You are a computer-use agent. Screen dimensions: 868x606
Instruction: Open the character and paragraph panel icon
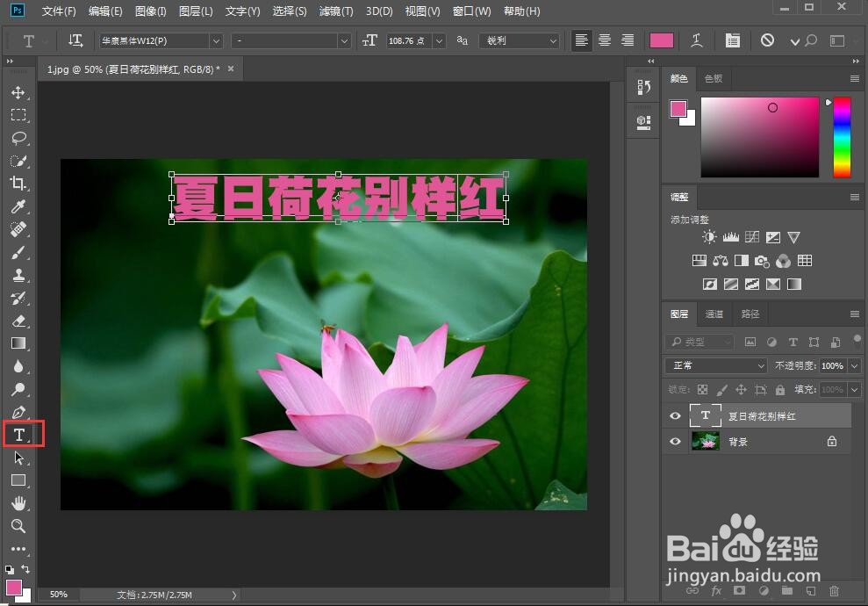pos(732,40)
